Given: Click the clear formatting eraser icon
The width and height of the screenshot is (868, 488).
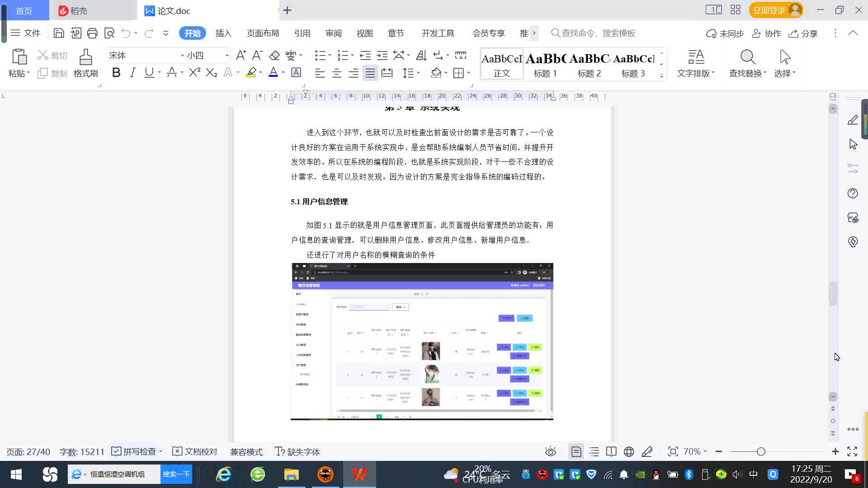Looking at the screenshot, I should 274,56.
